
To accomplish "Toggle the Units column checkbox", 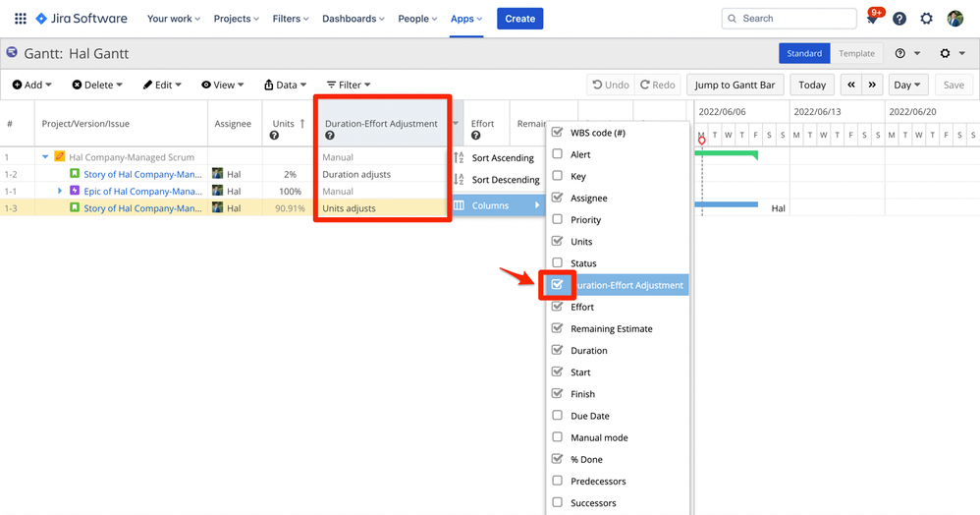I will point(558,241).
